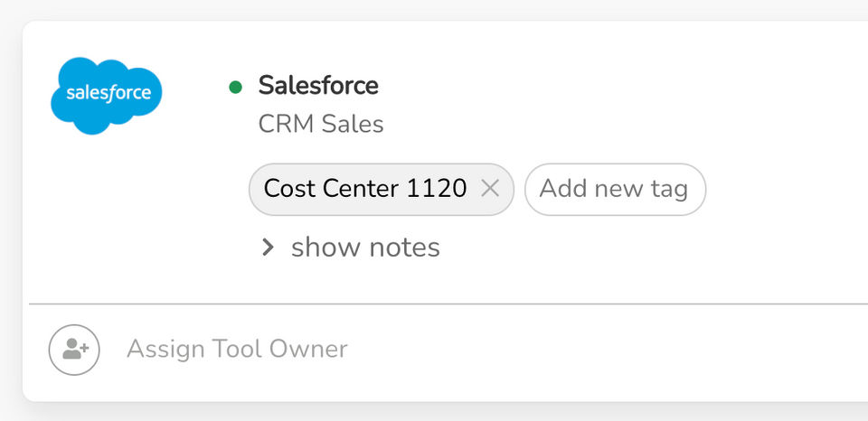The width and height of the screenshot is (868, 421).
Task: Click the "1120" number in the tag
Action: click(x=437, y=189)
